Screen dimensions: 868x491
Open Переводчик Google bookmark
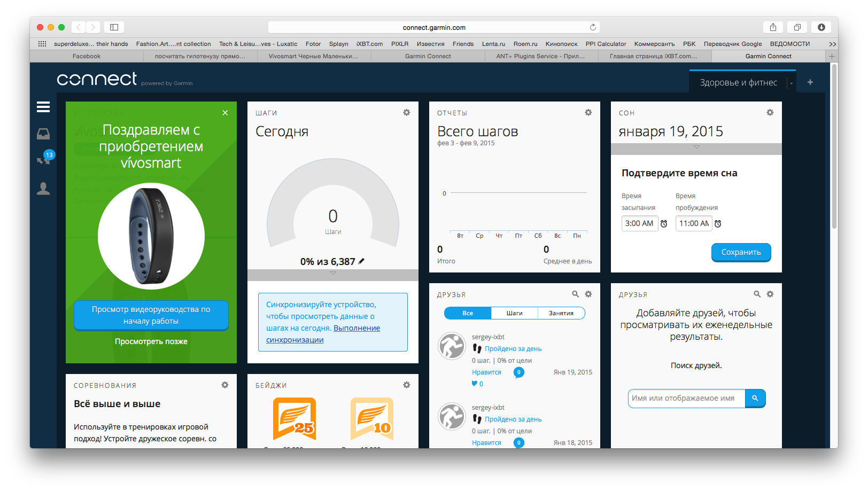point(733,44)
